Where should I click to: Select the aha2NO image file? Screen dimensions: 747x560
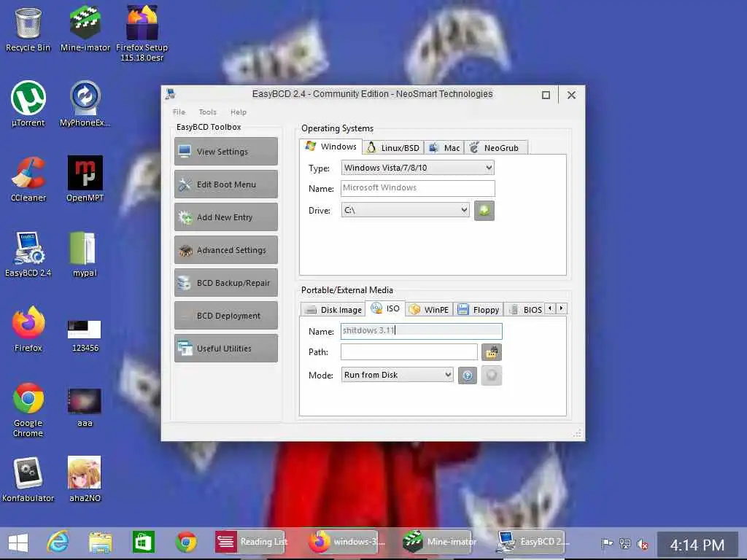tap(85, 480)
